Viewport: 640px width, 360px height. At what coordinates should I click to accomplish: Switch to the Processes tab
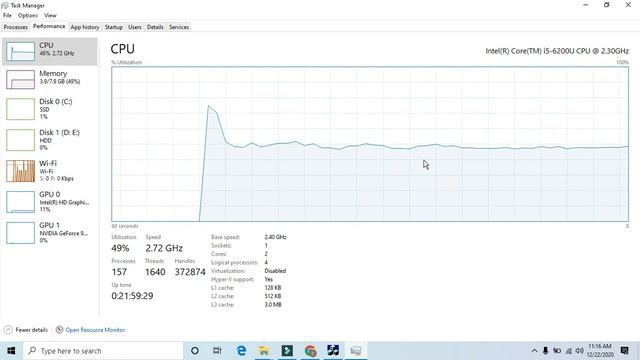[x=16, y=27]
